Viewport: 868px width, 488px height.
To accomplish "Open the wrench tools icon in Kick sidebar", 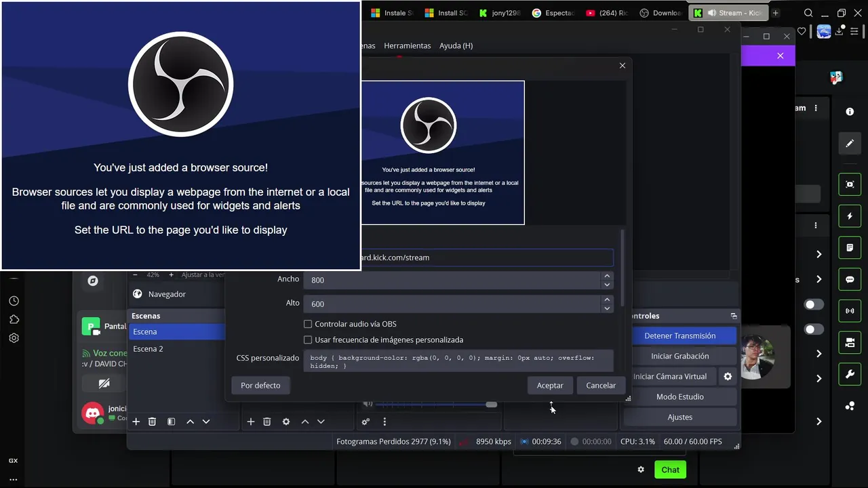I will point(850,374).
